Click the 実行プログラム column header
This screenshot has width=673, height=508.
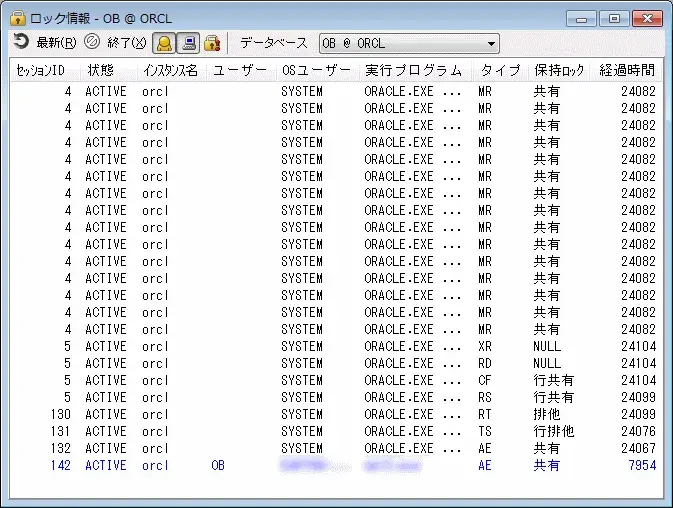(x=414, y=71)
